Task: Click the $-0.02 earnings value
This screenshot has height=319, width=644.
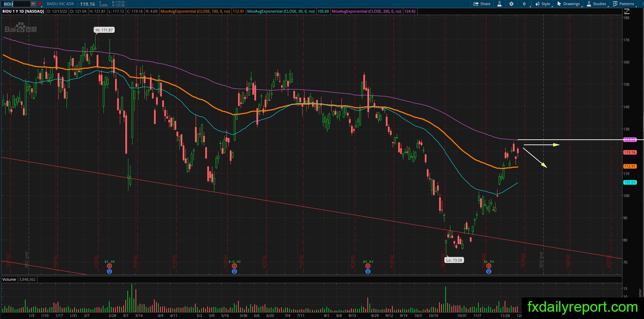Action: tap(234, 262)
